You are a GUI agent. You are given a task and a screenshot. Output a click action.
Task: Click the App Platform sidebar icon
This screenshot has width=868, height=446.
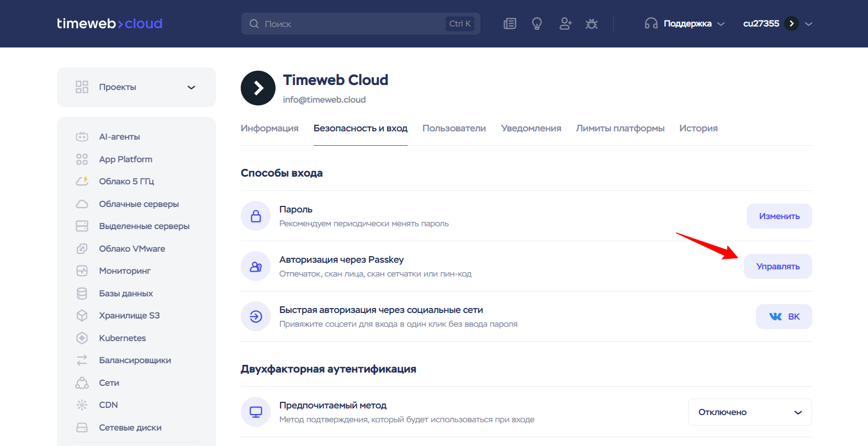[82, 159]
